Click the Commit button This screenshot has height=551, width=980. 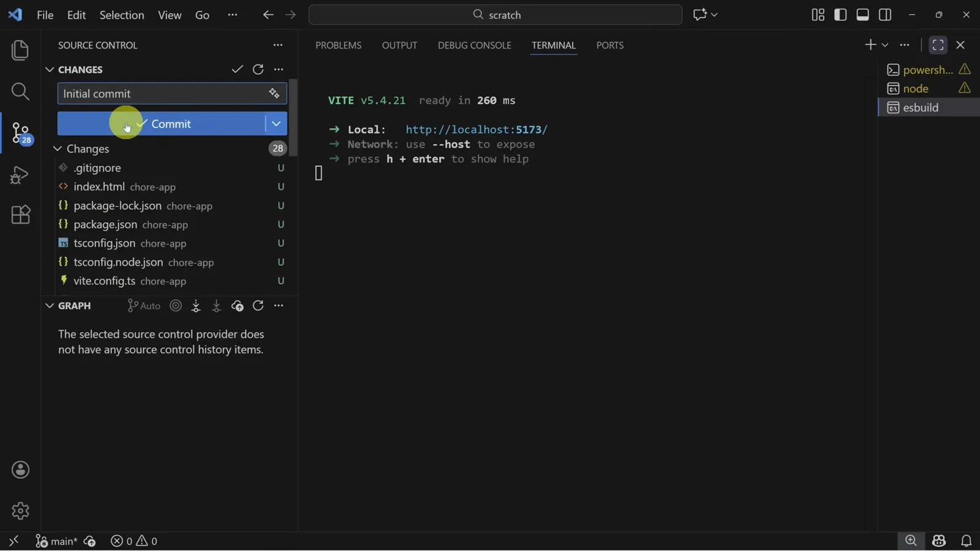pyautogui.click(x=162, y=124)
